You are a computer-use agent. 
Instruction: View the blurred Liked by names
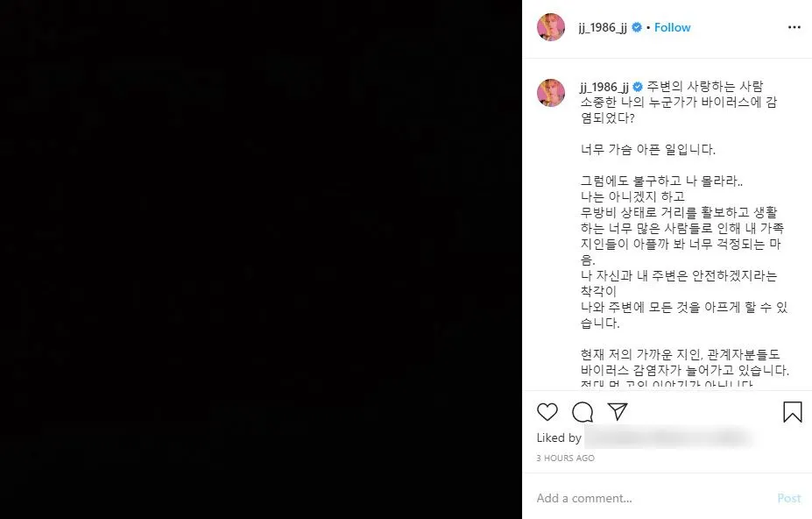[x=668, y=437]
